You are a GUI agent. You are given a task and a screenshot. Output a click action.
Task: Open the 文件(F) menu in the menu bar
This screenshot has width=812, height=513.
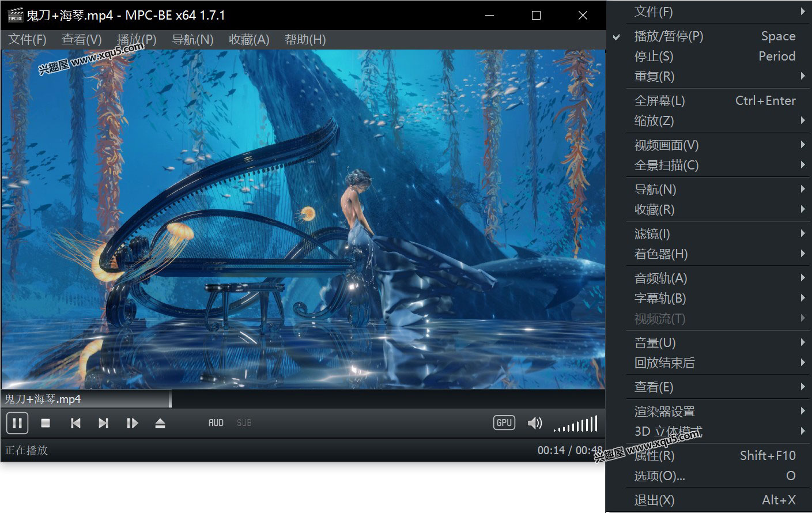coord(27,39)
